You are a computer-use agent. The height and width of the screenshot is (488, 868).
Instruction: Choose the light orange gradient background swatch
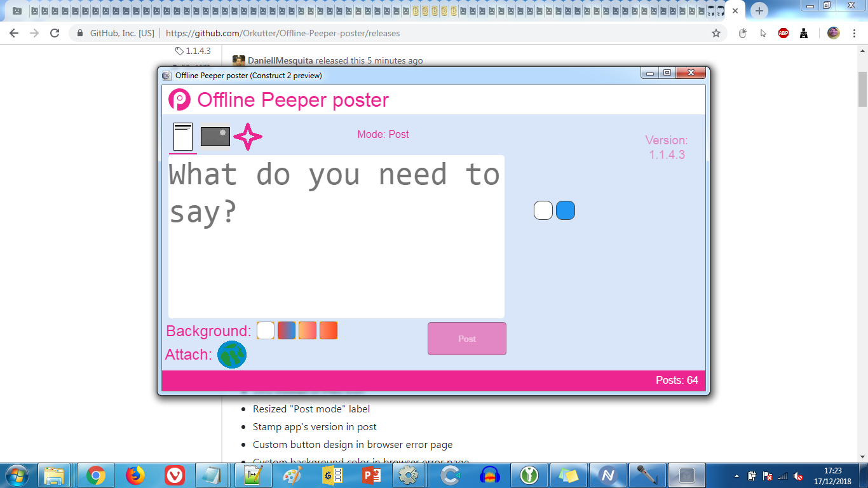[x=308, y=330]
